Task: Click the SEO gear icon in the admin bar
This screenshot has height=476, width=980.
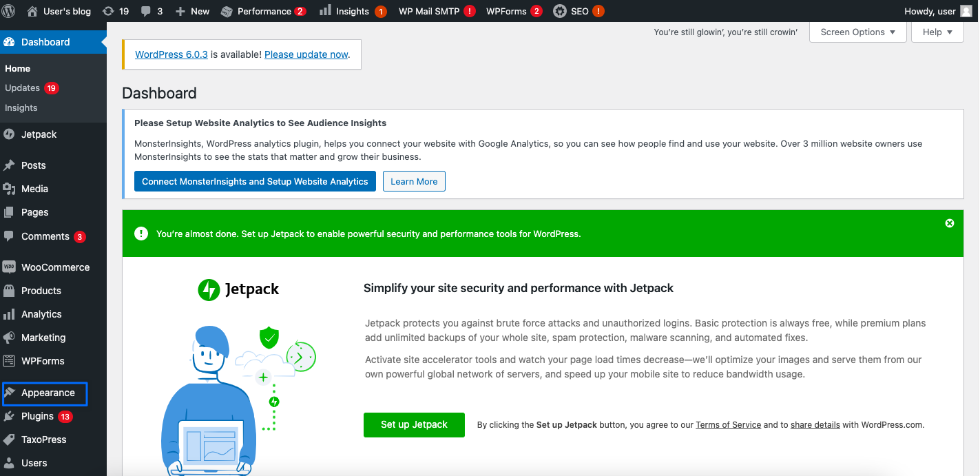Action: click(560, 11)
